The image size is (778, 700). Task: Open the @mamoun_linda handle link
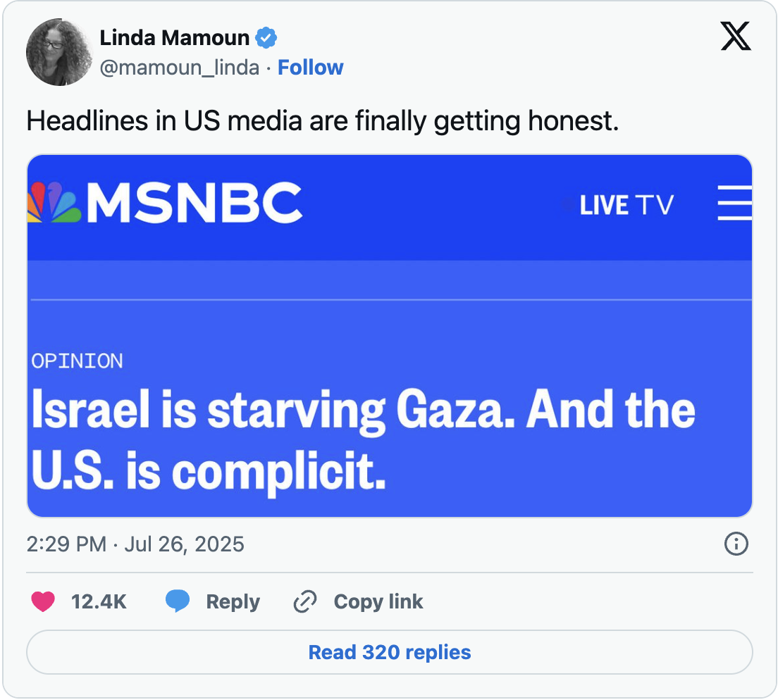coord(180,68)
